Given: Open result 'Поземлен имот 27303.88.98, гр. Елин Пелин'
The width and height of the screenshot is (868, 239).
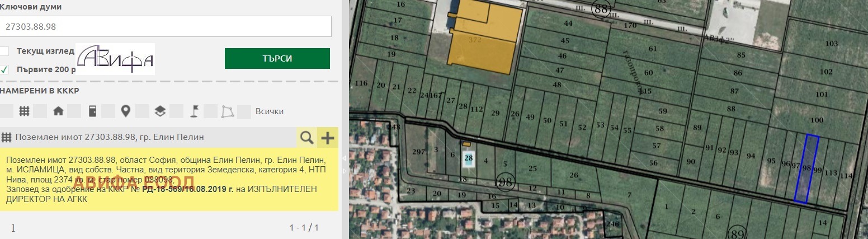Looking at the screenshot, I should [110, 137].
